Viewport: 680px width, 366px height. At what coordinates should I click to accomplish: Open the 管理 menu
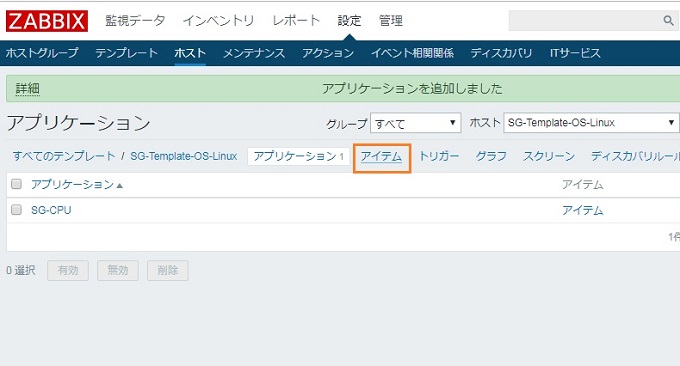tap(391, 20)
